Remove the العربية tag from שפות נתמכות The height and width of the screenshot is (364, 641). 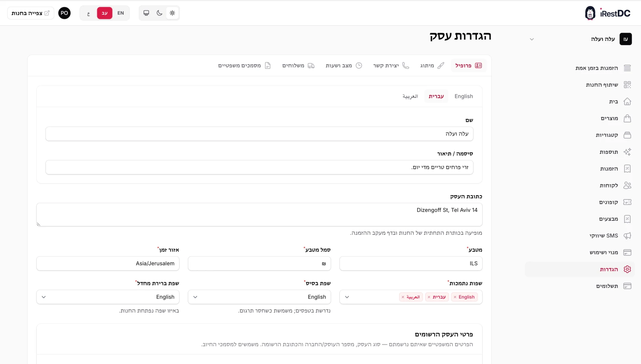(x=403, y=297)
